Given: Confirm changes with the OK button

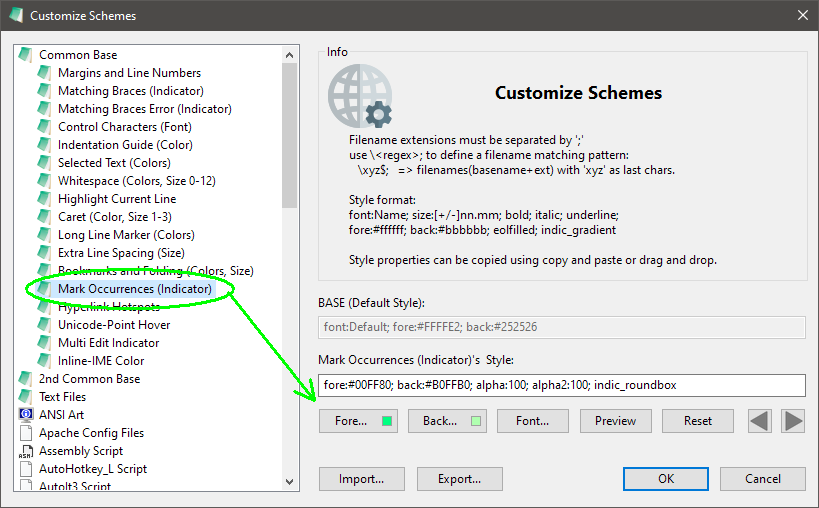Looking at the screenshot, I should [665, 479].
